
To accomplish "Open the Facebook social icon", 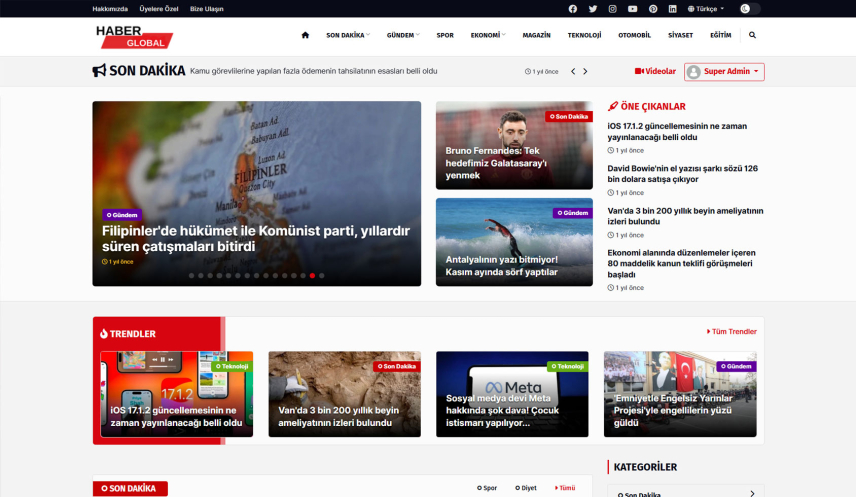I will pos(573,9).
